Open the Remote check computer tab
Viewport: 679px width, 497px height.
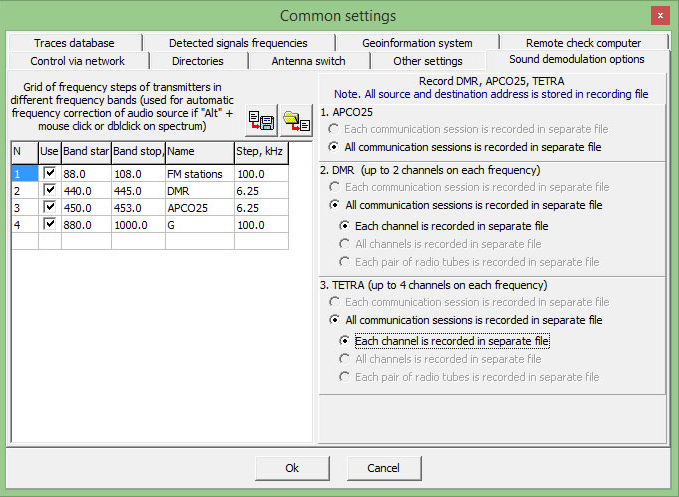(x=583, y=43)
